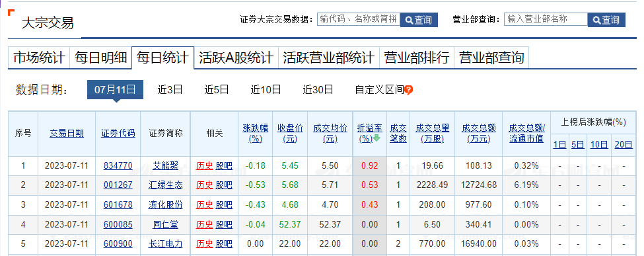644x256 pixels.
Task: Focus the securities code search input
Action: click(x=359, y=19)
